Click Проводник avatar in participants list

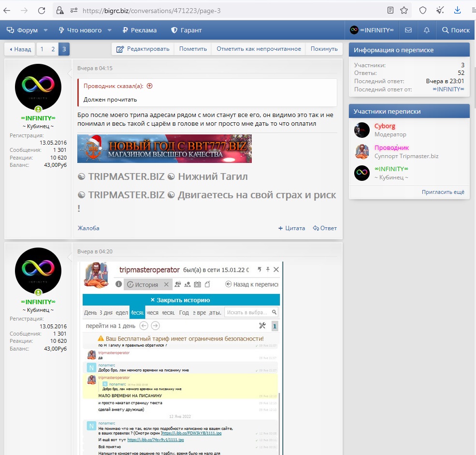[x=362, y=151]
